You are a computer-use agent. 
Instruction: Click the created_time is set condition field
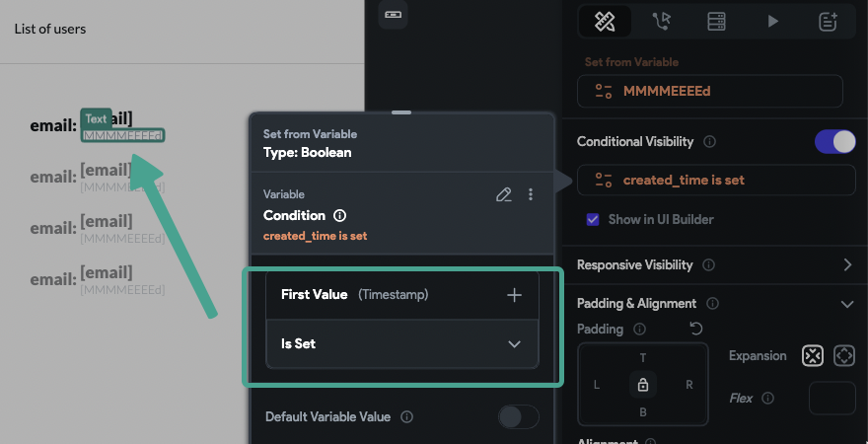(716, 180)
